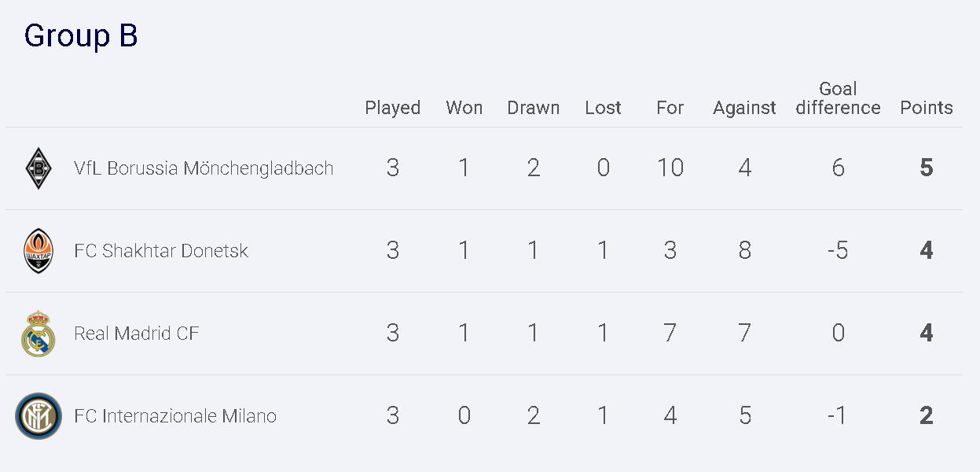This screenshot has height=472, width=980.
Task: Click Mönchengladbach's points value of 5
Action: pos(926,168)
